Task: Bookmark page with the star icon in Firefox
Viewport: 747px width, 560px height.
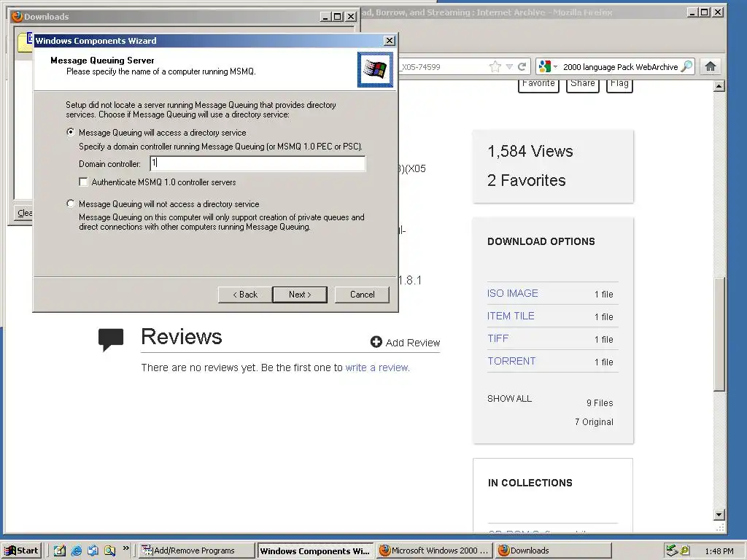Action: 495,66
